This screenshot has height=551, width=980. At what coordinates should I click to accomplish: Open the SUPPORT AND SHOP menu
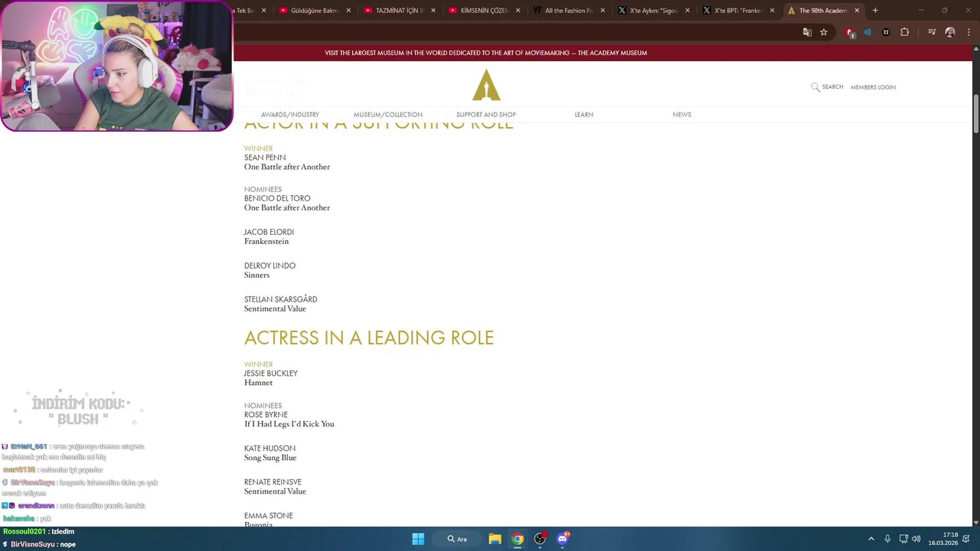(486, 115)
